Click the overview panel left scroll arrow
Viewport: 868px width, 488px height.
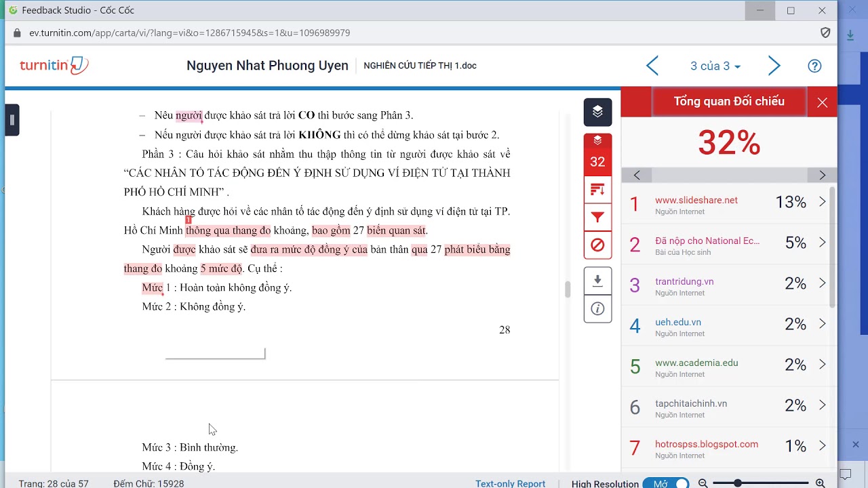coord(637,175)
